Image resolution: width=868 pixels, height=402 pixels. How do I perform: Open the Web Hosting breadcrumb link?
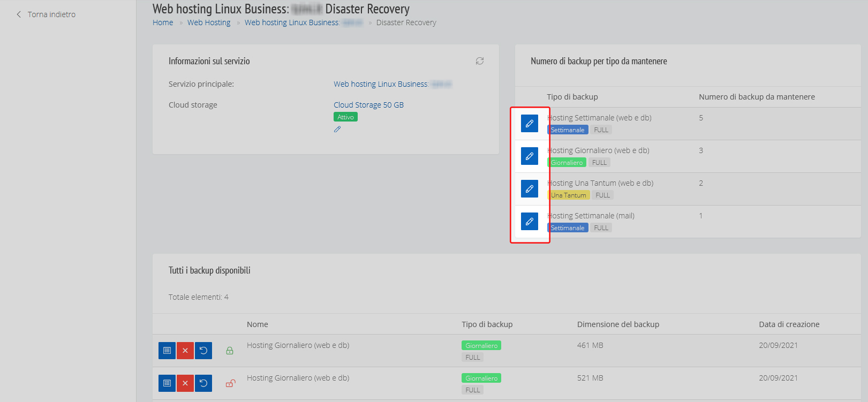click(209, 22)
